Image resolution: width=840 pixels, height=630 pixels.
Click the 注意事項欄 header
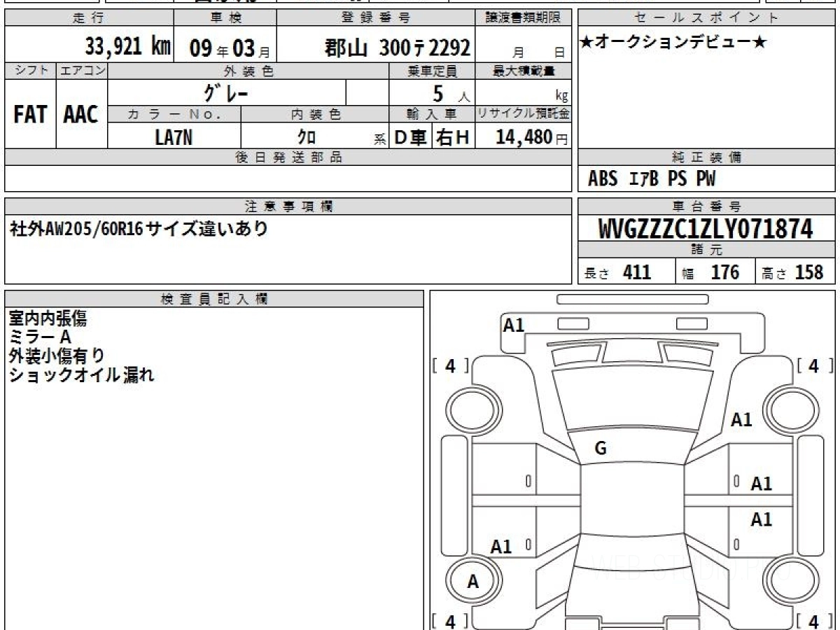point(288,206)
